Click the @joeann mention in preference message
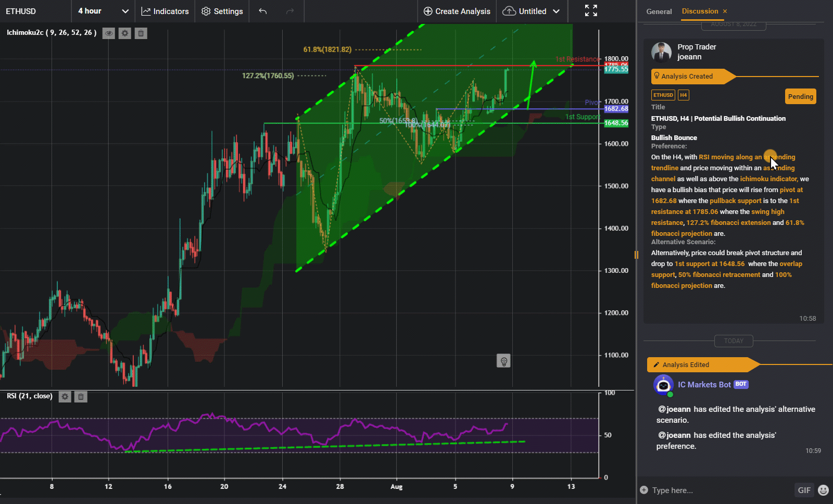The image size is (833, 504). click(674, 435)
